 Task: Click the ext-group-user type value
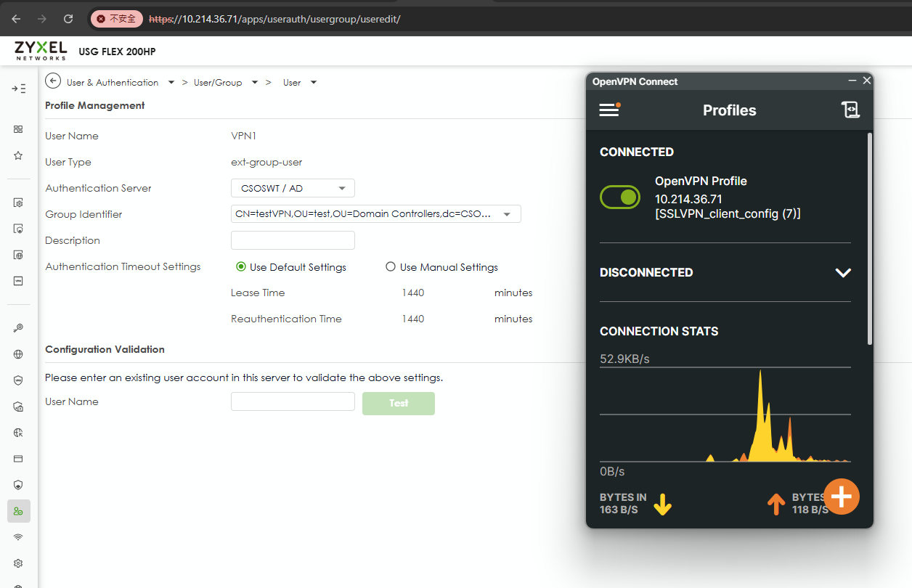tap(266, 162)
